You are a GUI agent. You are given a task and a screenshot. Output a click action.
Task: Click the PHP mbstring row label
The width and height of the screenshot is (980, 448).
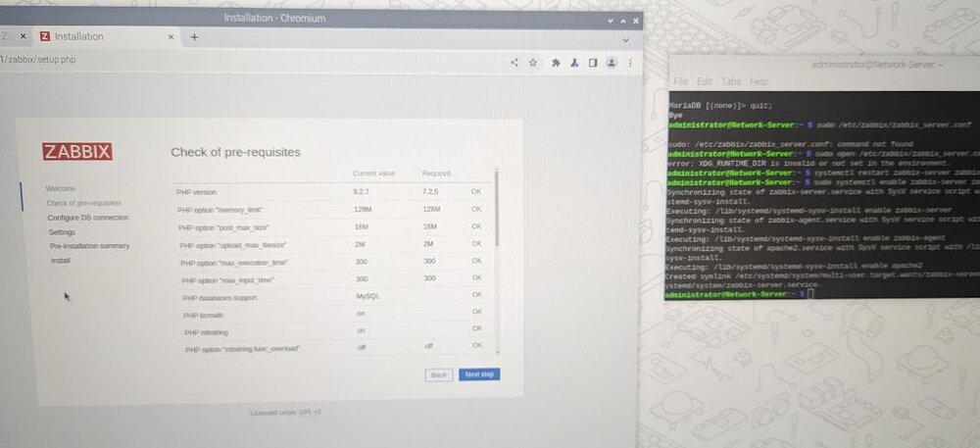click(206, 332)
